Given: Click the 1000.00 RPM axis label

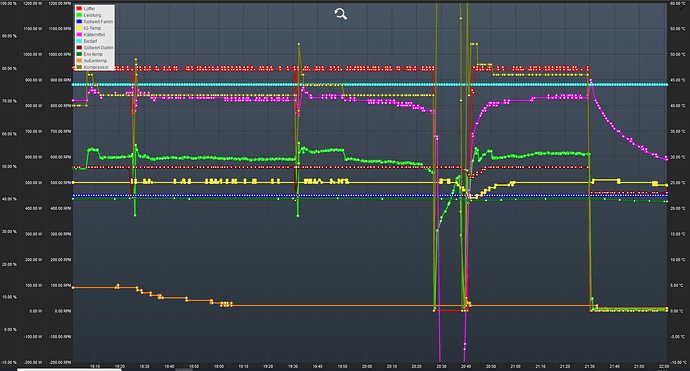Looking at the screenshot, I should [x=59, y=55].
